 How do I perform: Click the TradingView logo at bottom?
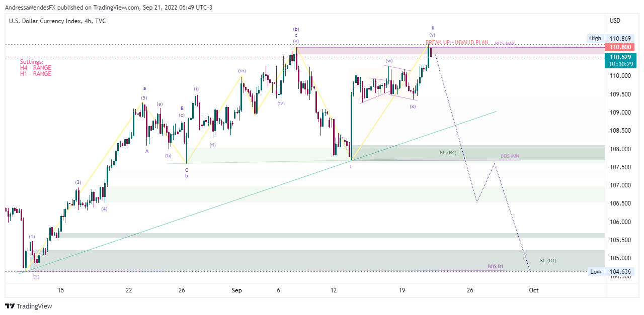pyautogui.click(x=29, y=306)
